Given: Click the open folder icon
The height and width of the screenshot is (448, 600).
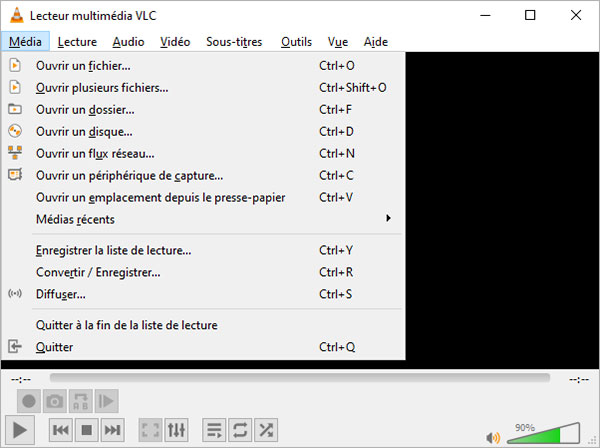Looking at the screenshot, I should (15, 109).
